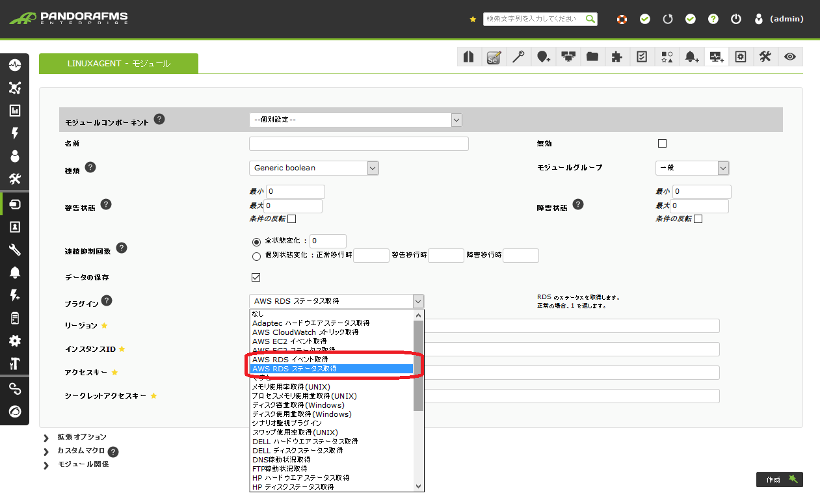Click the crossed tools toolbar icon
820x504 pixels.
765,57
